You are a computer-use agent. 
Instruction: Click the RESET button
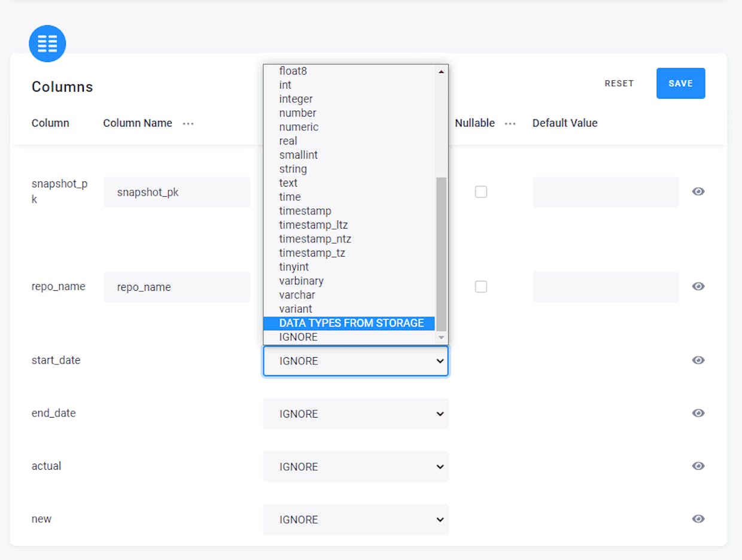[x=619, y=83]
